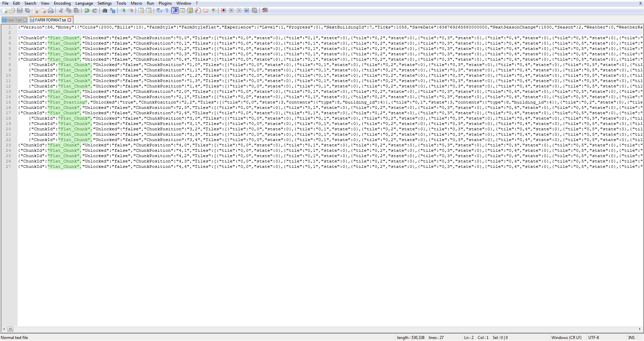
Task: Toggle synchronized horizontal scrolling
Action: 149,10
